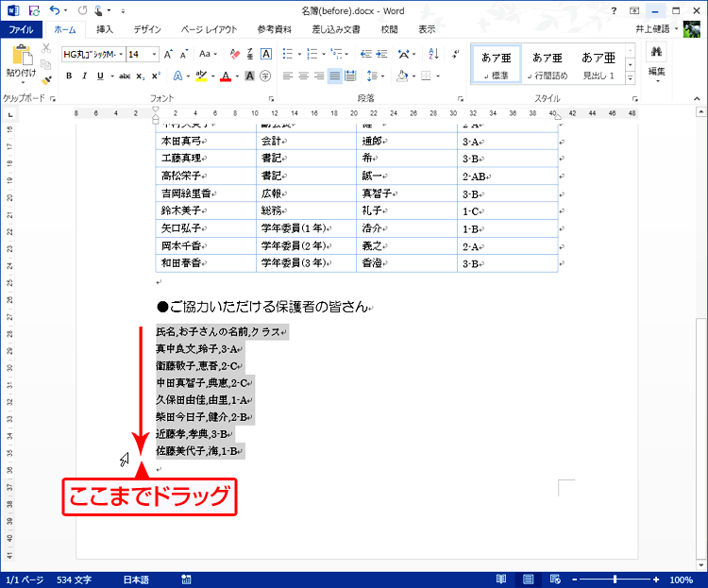This screenshot has height=588, width=708.
Task: Click the Save icon in quick access toolbar
Action: [34, 10]
